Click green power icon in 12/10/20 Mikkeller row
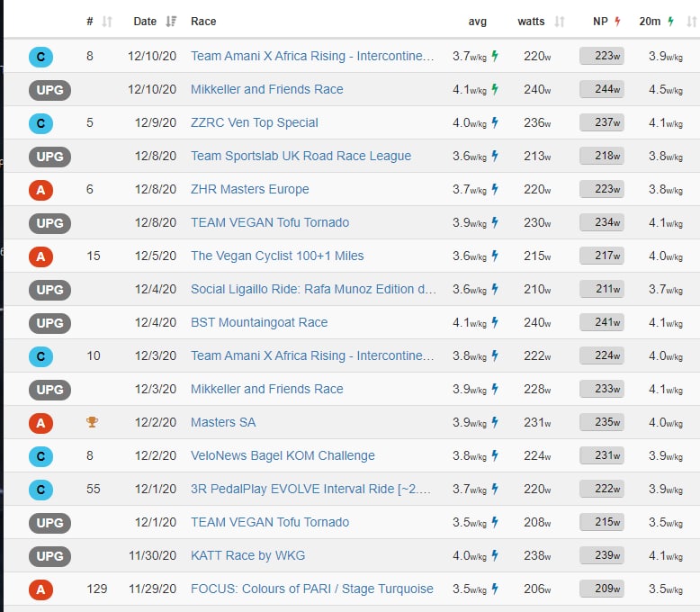This screenshot has width=700, height=612. 495,89
